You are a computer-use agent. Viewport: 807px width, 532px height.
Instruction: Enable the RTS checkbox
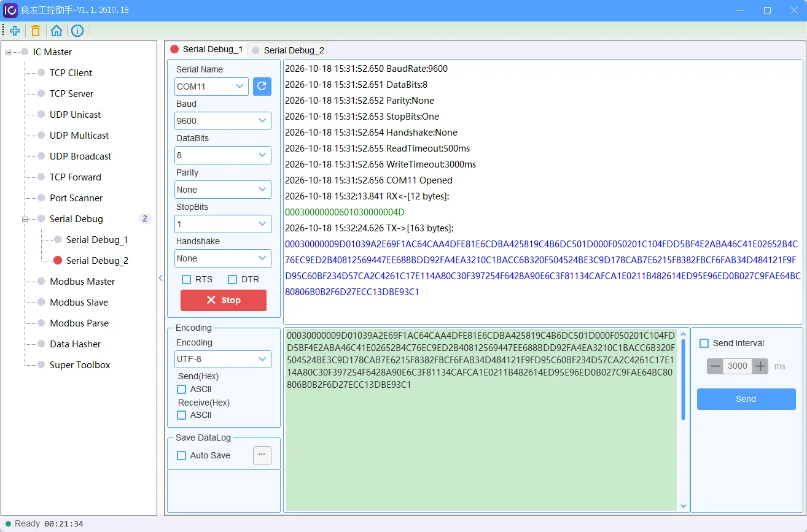point(186,279)
